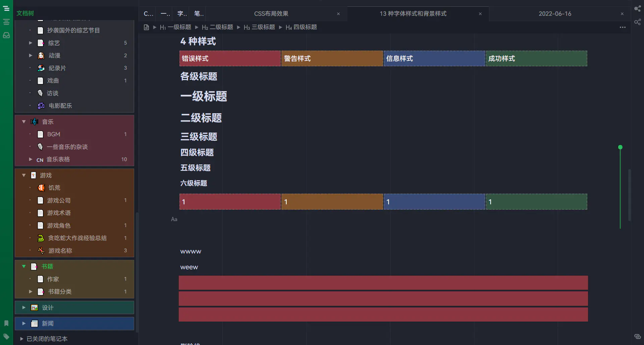Open the inbox panel icon
This screenshot has width=644, height=345.
(x=6, y=35)
